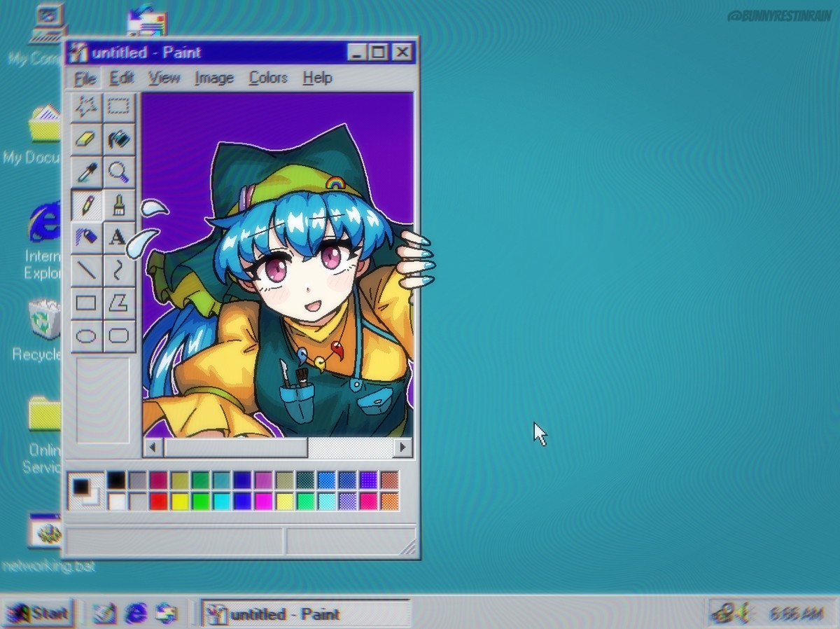Select the Fill With Color bucket tool
The width and height of the screenshot is (840, 629).
tap(119, 139)
